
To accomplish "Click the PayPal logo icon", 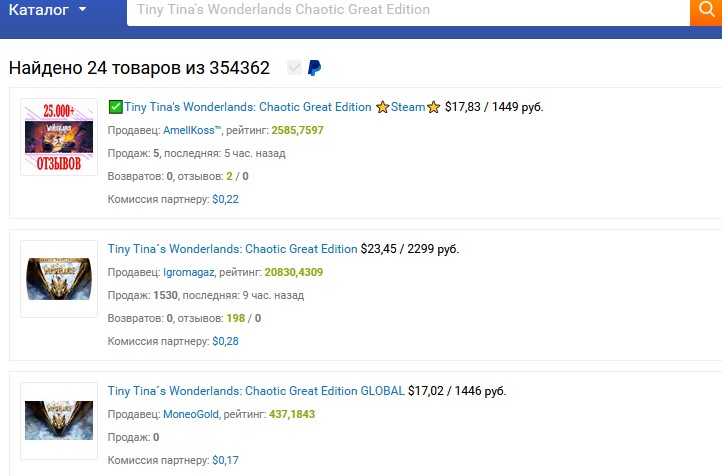I will click(x=314, y=68).
